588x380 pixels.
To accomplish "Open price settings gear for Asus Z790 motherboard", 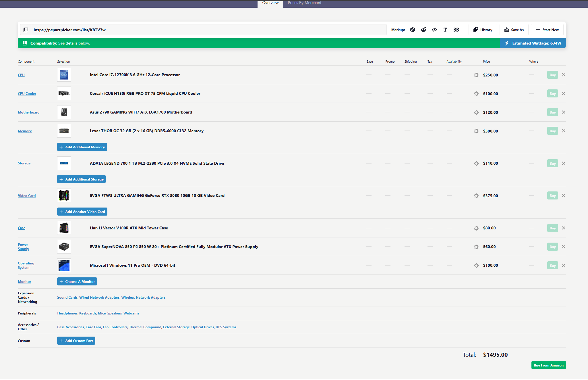I will [x=476, y=112].
